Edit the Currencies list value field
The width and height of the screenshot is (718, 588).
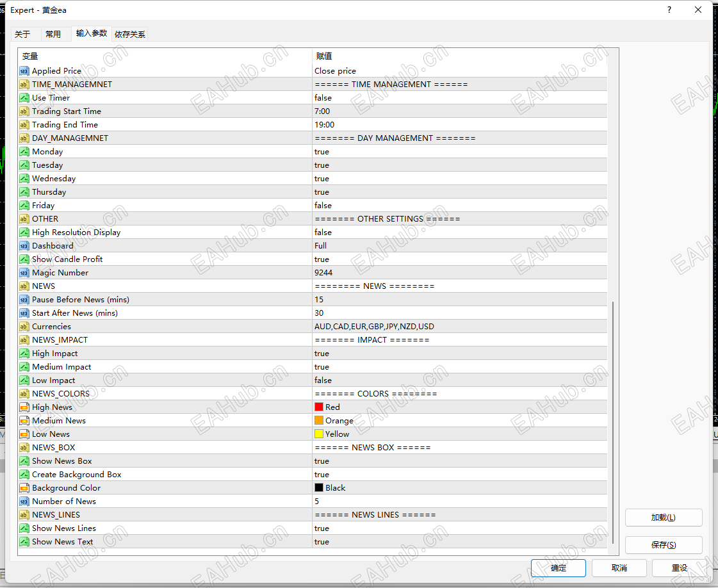(460, 327)
